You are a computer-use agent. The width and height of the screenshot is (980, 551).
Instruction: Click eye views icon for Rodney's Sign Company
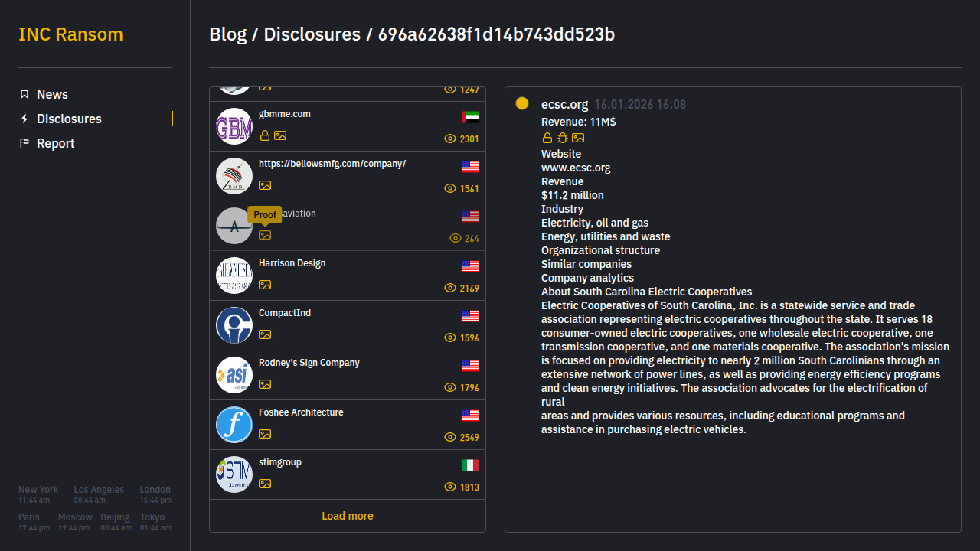click(x=450, y=387)
